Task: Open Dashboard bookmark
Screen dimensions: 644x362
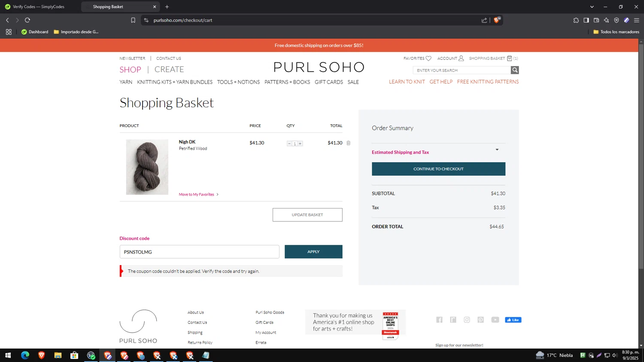Action: (x=35, y=32)
